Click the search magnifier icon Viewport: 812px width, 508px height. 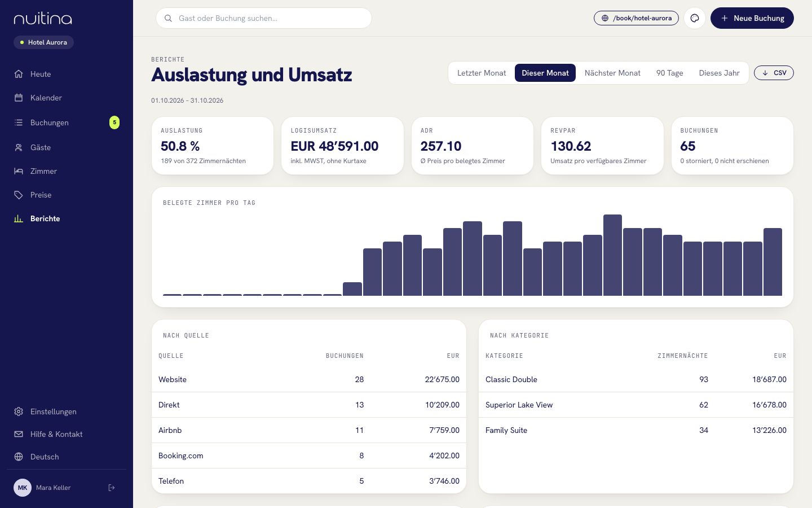[x=168, y=18]
